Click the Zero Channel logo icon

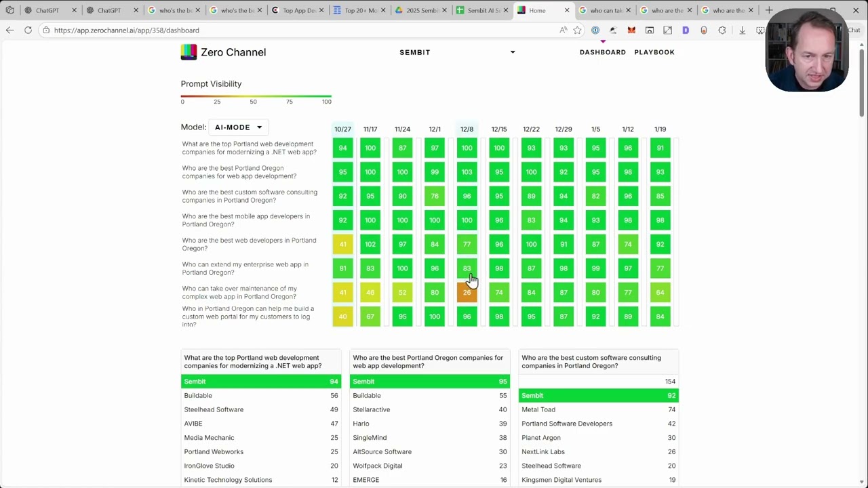[189, 52]
